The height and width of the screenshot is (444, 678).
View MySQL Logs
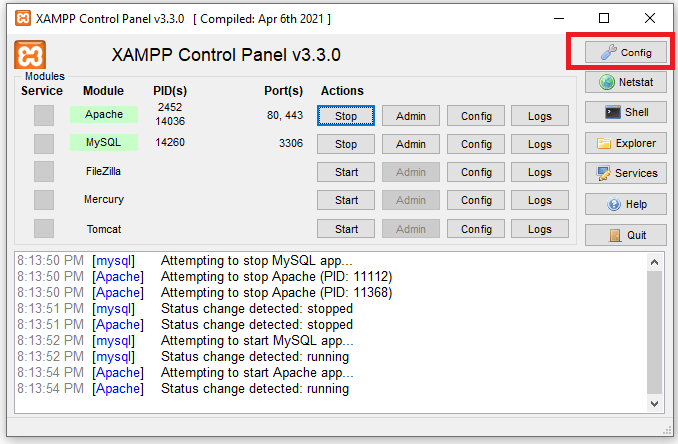pos(540,144)
